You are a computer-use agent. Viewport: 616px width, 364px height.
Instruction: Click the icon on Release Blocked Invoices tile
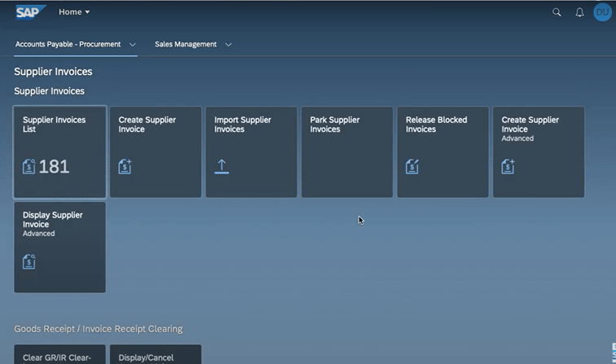412,166
